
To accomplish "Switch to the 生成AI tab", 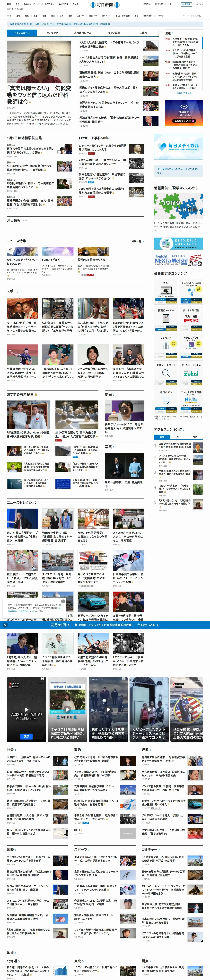I will click(x=143, y=33).
